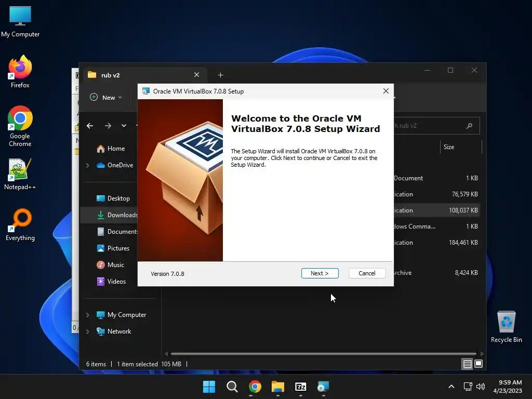Select My Computer in navigation pane
The image size is (532, 399).
(x=121, y=315)
